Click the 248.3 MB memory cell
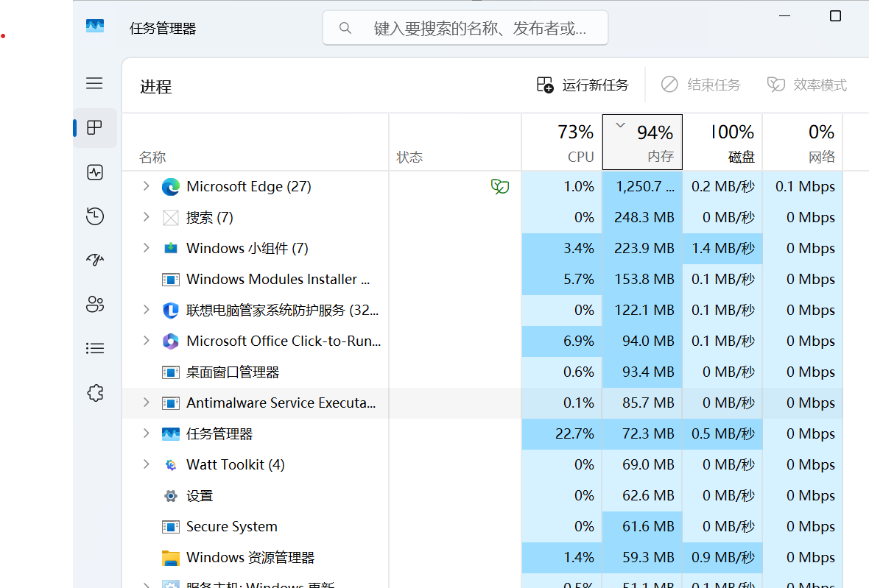This screenshot has height=588, width=869. click(x=642, y=217)
